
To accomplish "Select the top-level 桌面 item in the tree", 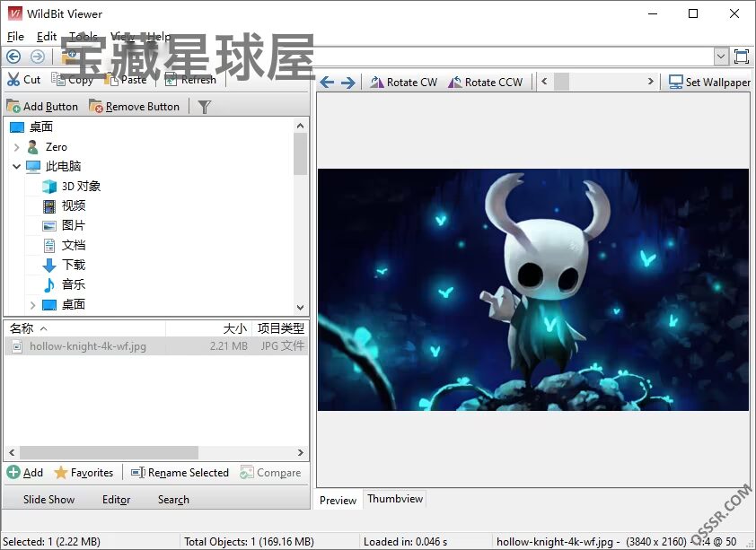I will [41, 127].
